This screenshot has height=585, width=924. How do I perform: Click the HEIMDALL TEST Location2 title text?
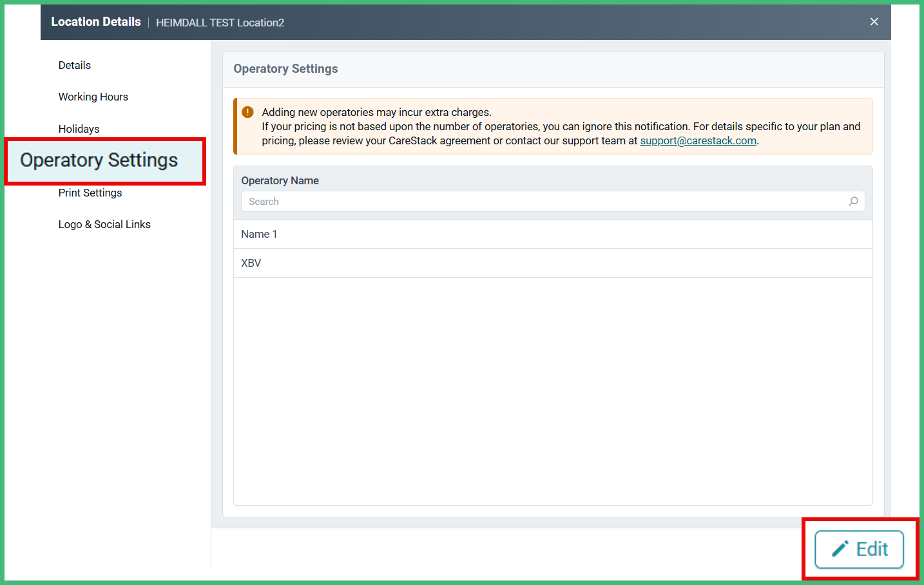[x=220, y=22]
